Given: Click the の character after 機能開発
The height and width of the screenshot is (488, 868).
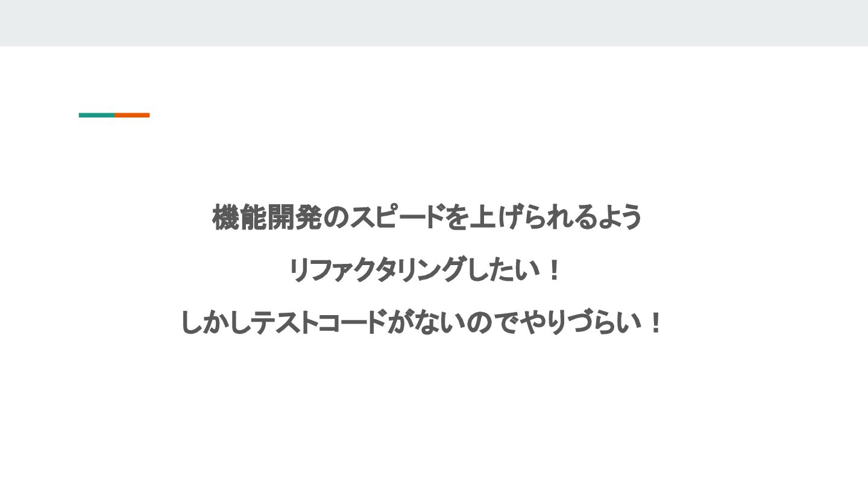Looking at the screenshot, I should point(336,217).
